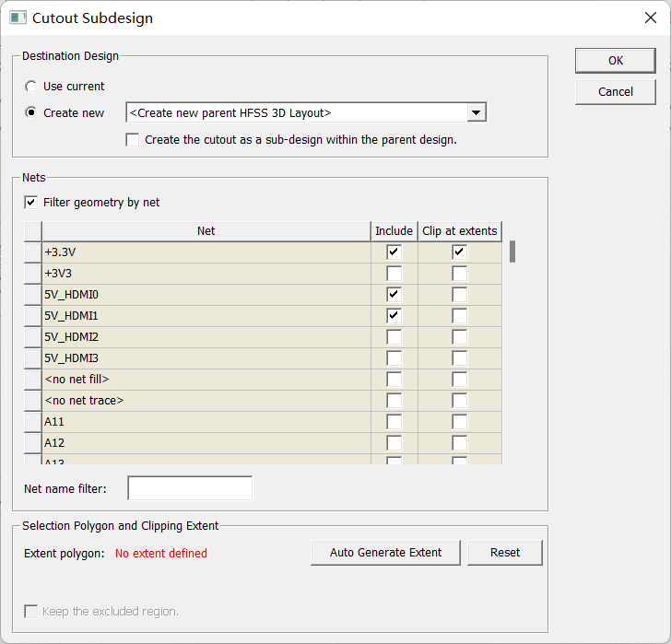Check Include for the +3V3 net

click(394, 274)
